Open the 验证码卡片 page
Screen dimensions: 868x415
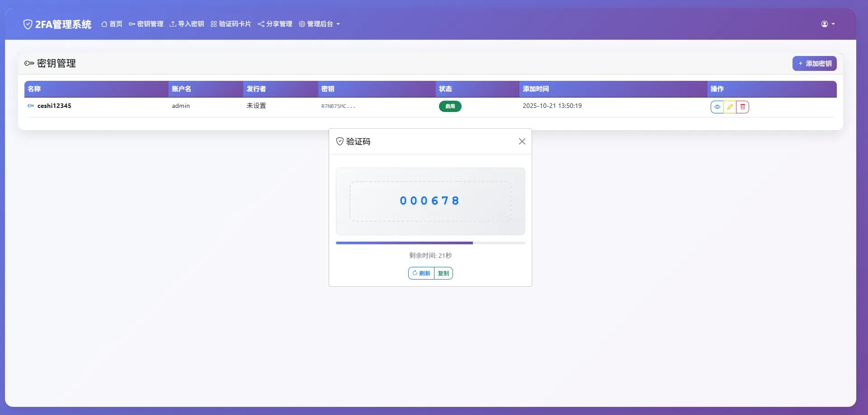[x=231, y=24]
